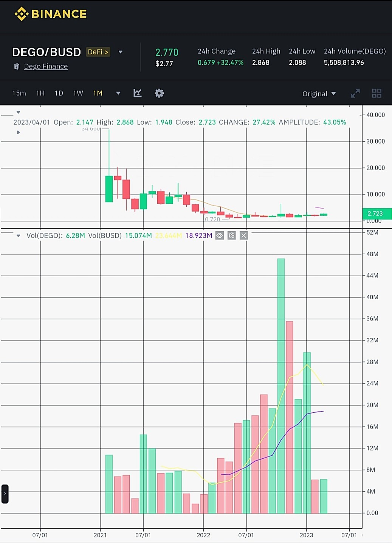Click the 24h High value 2.868

261,63
